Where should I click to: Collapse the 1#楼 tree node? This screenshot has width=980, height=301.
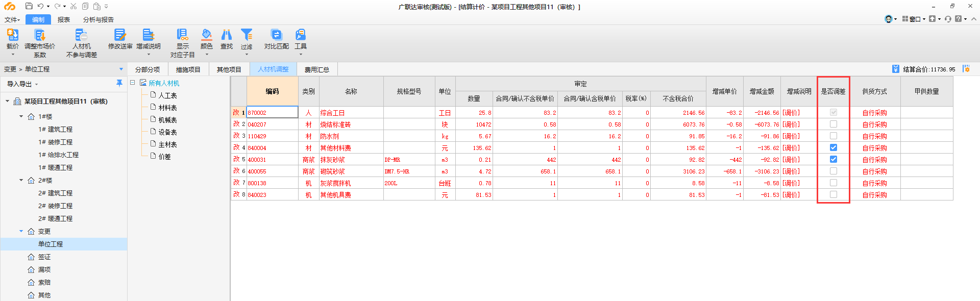tap(21, 116)
